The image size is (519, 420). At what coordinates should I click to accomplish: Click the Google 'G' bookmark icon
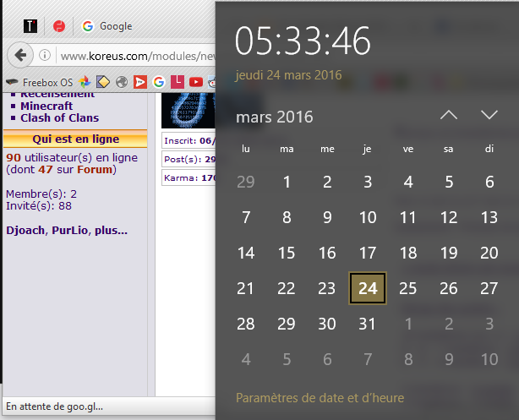pyautogui.click(x=158, y=82)
